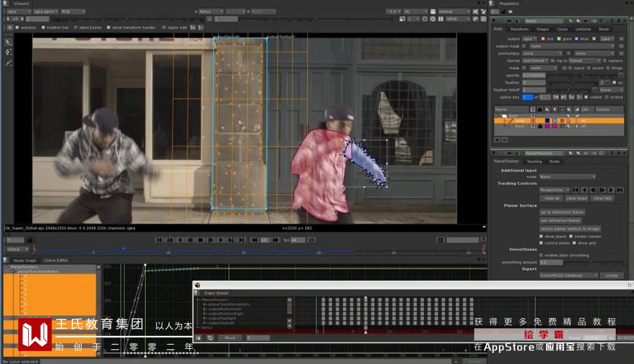Toggle show transform handle checkbox
This screenshot has width=634, height=364.
(109, 28)
